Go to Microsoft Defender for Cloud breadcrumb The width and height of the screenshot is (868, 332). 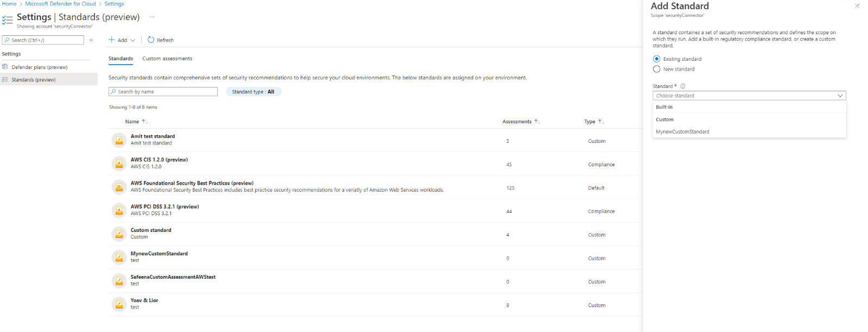[60, 4]
